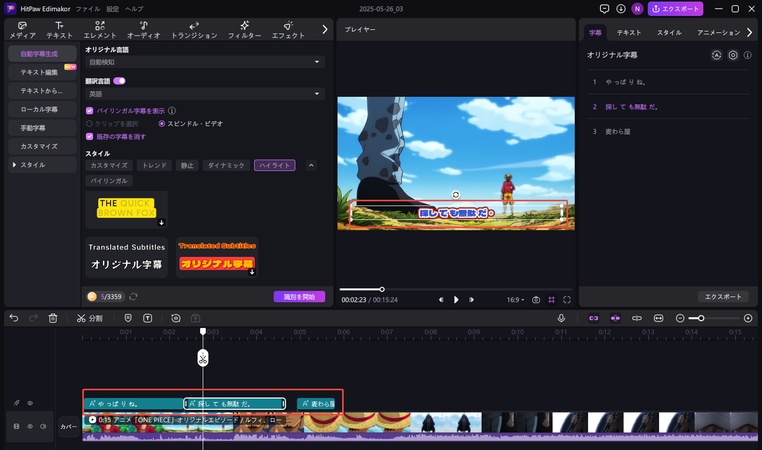Toggle the 翻訳言語 switch
The width and height of the screenshot is (762, 450).
pos(120,81)
